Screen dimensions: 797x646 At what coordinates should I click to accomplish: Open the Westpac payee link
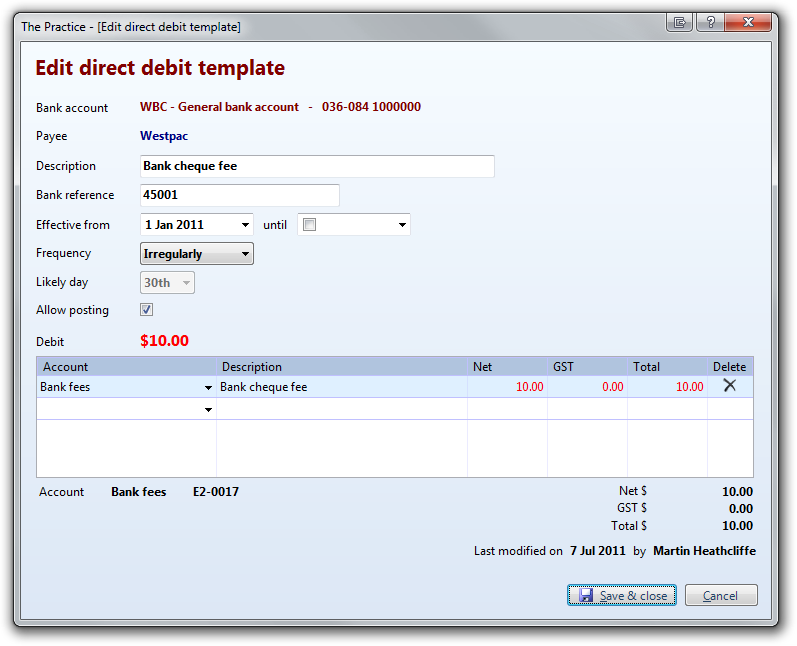(164, 136)
